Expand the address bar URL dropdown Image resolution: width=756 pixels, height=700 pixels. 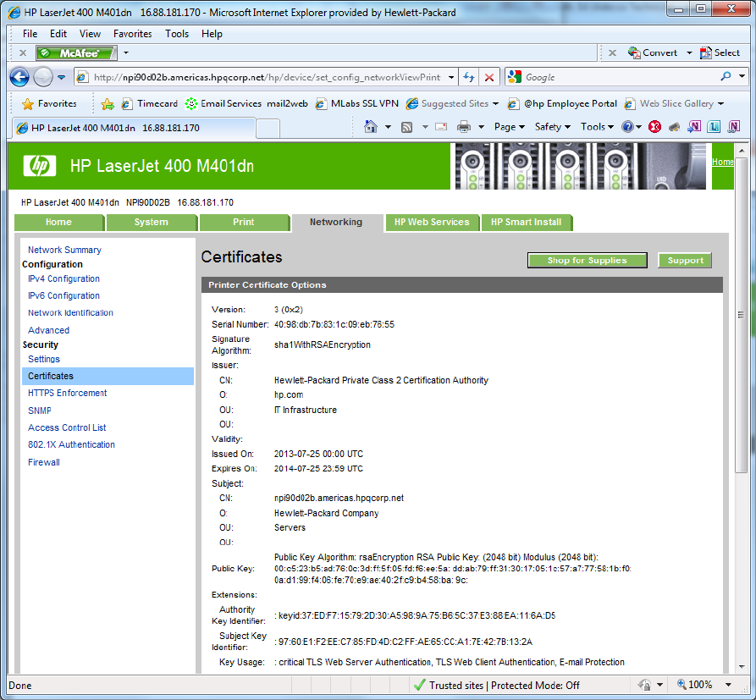(450, 77)
